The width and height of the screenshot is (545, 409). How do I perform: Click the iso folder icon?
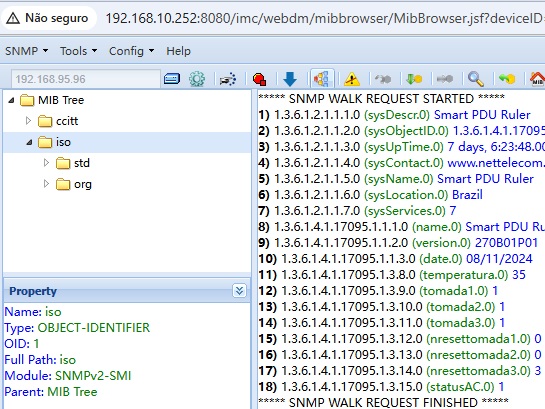point(45,142)
